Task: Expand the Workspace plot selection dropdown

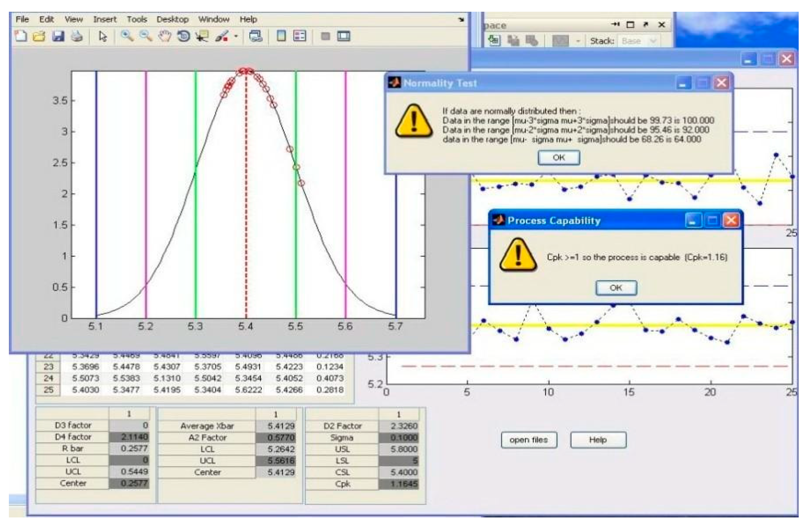Action: [578, 41]
